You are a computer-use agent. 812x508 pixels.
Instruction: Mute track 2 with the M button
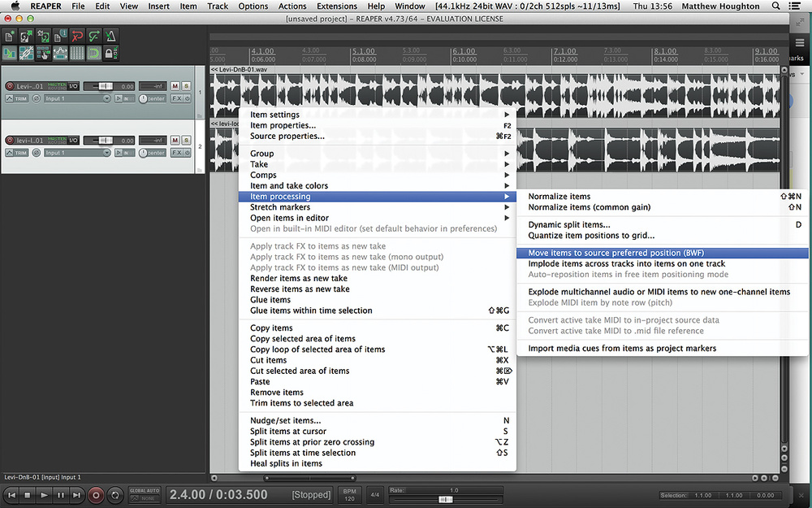[x=175, y=140]
